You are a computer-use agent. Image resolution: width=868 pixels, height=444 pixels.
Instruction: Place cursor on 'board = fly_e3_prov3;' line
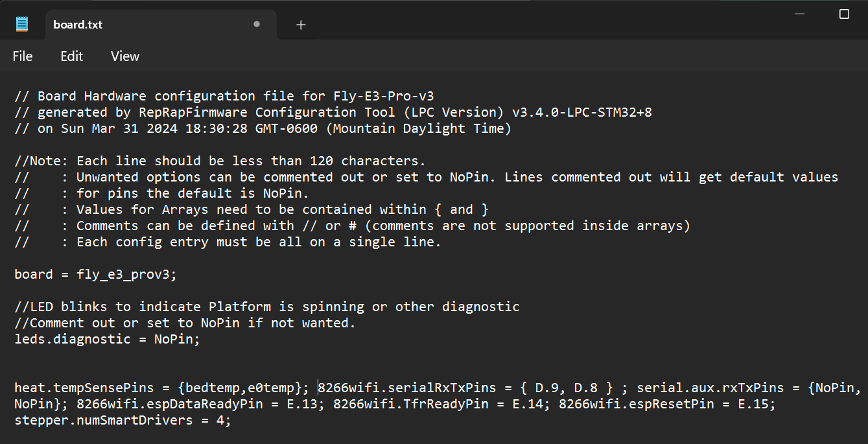(95, 274)
